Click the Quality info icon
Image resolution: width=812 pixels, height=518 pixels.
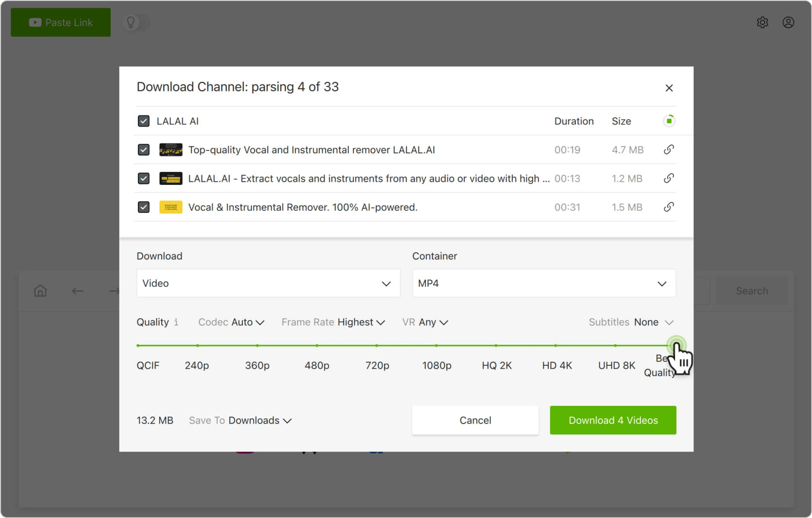coord(176,322)
